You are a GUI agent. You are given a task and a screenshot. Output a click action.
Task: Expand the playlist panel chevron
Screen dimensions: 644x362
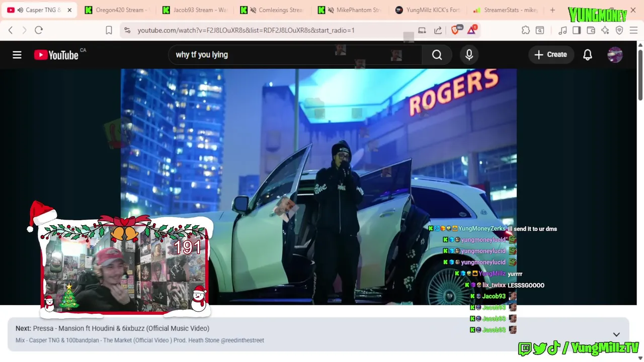point(616,334)
